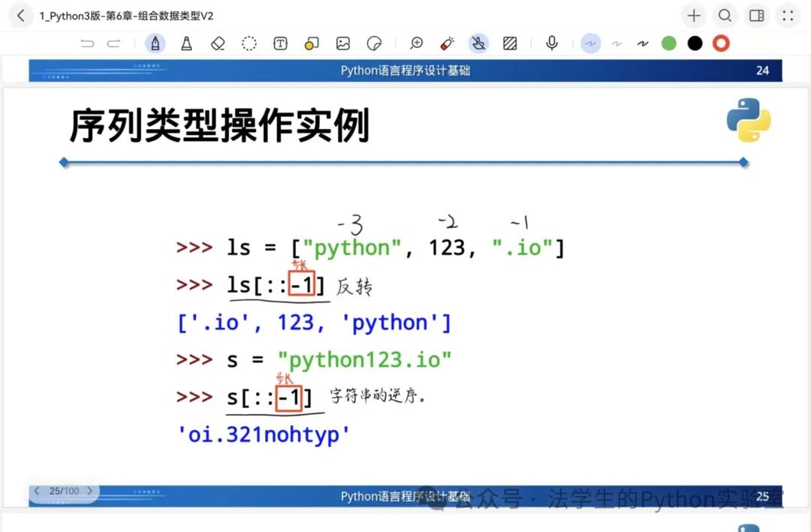Toggle finger touch drawing mode
The width and height of the screenshot is (811, 532).
click(478, 44)
